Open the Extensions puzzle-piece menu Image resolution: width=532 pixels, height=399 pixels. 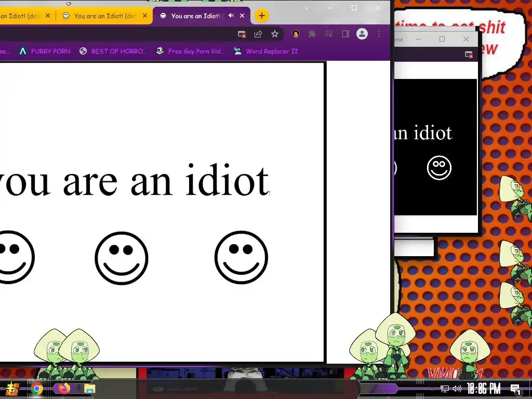click(312, 34)
